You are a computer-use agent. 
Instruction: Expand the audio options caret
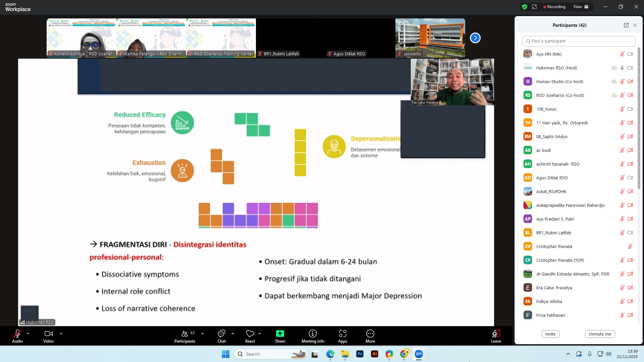point(28,334)
